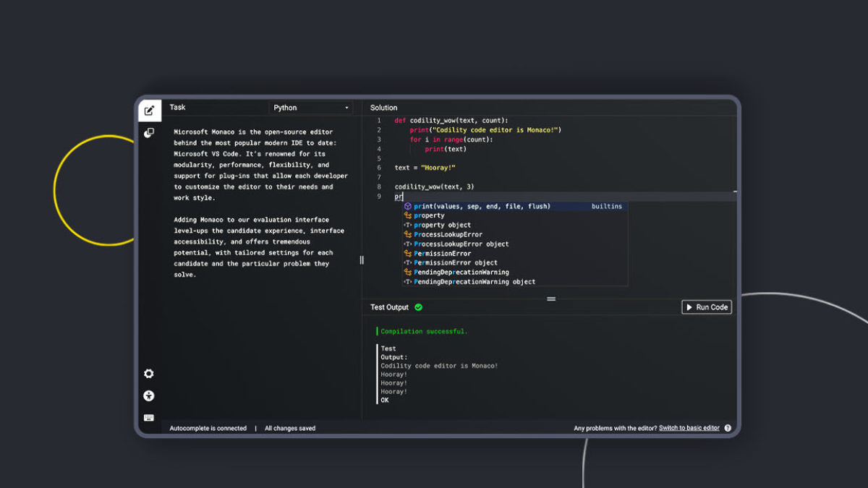This screenshot has height=488, width=868.
Task: Click the Autocomplete is connected status
Action: (x=208, y=428)
